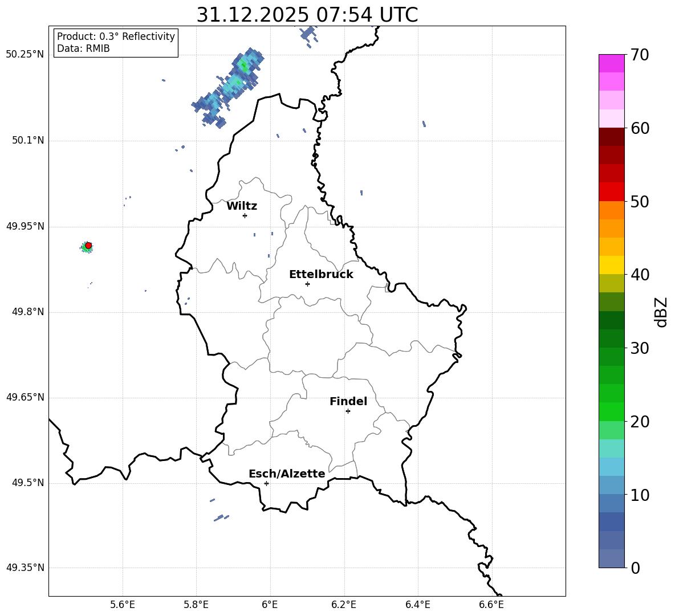The image size is (675, 616).
Task: Click the 60 tick on the colorbar
Action: point(640,128)
